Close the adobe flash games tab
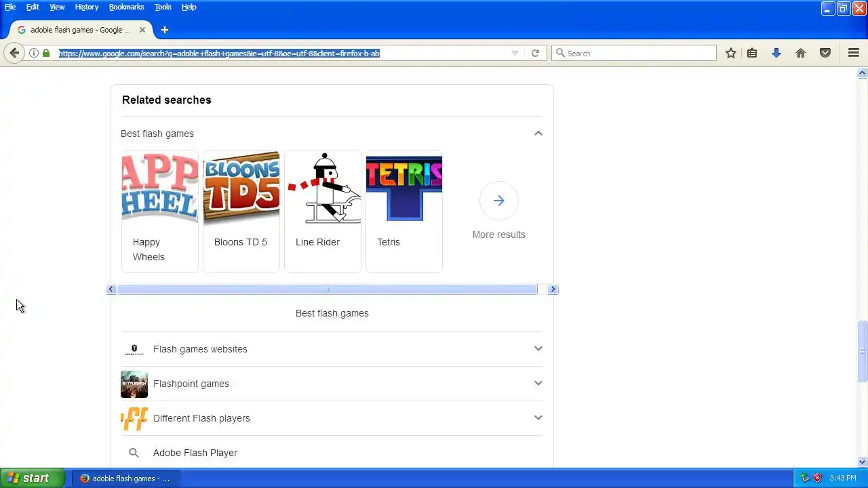The height and width of the screenshot is (488, 868). coord(142,30)
